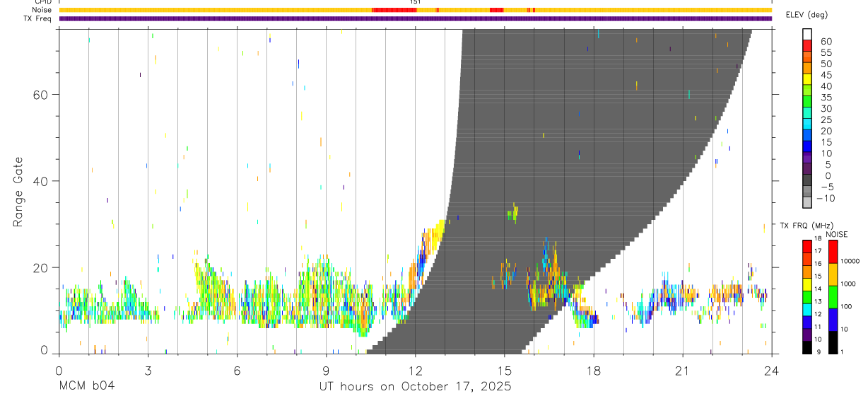Click the x-axis tick label "18"
Image resolution: width=868 pixels, height=401 pixels.
(x=593, y=370)
